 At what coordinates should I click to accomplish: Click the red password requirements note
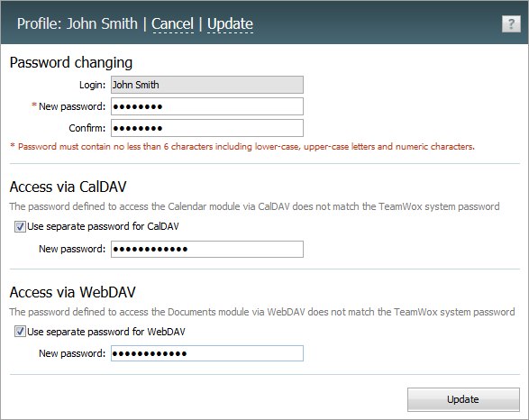pos(242,147)
